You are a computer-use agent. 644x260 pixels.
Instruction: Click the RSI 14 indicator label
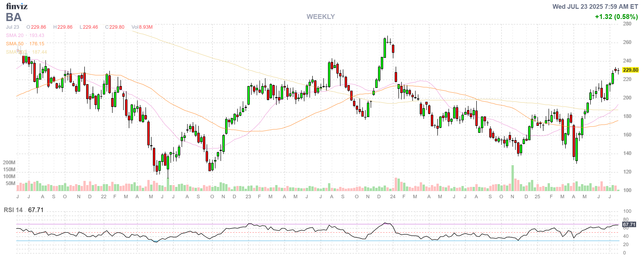click(13, 210)
